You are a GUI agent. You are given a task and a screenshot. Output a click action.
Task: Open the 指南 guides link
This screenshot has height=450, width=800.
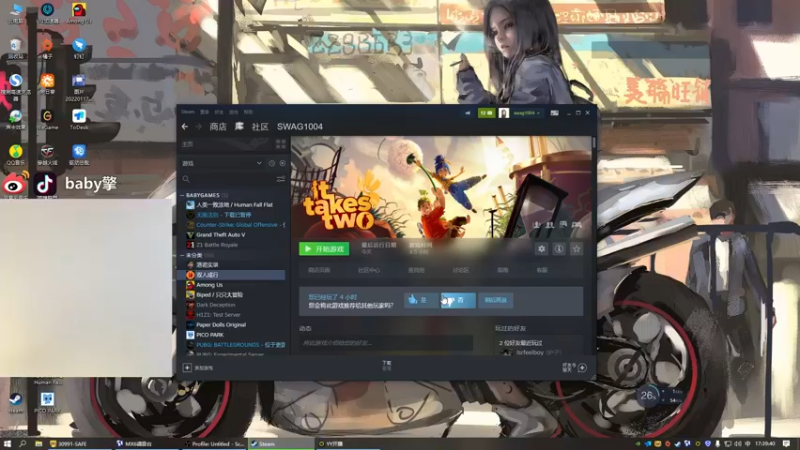tap(503, 270)
